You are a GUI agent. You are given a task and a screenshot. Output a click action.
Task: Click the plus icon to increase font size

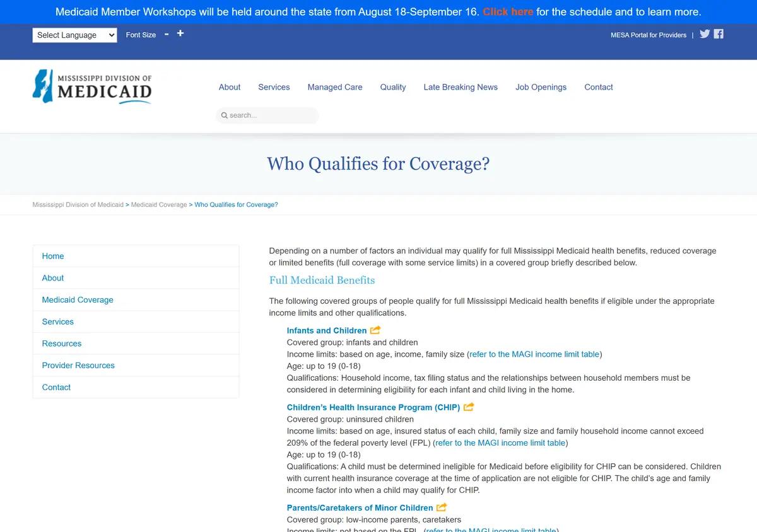click(180, 33)
